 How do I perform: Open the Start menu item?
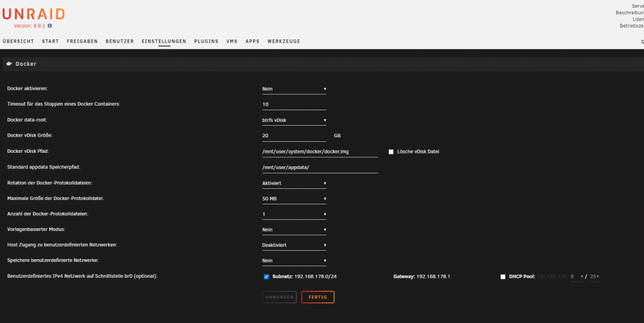coord(50,41)
